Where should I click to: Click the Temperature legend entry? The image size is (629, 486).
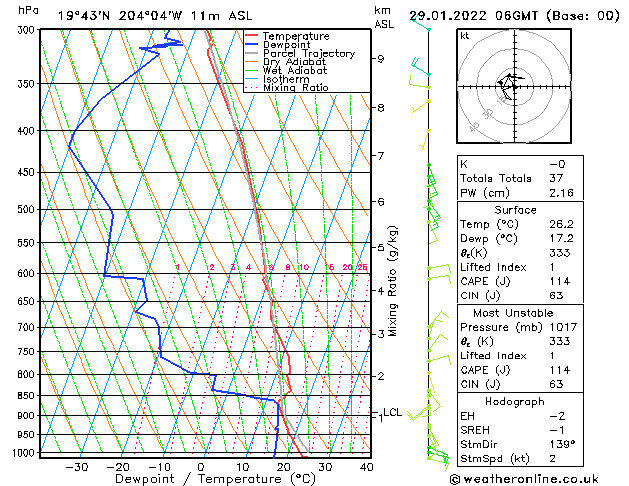[297, 36]
